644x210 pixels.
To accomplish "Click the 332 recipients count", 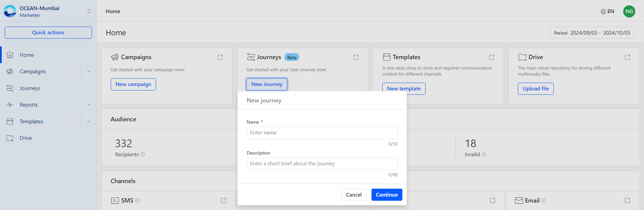I will [123, 143].
